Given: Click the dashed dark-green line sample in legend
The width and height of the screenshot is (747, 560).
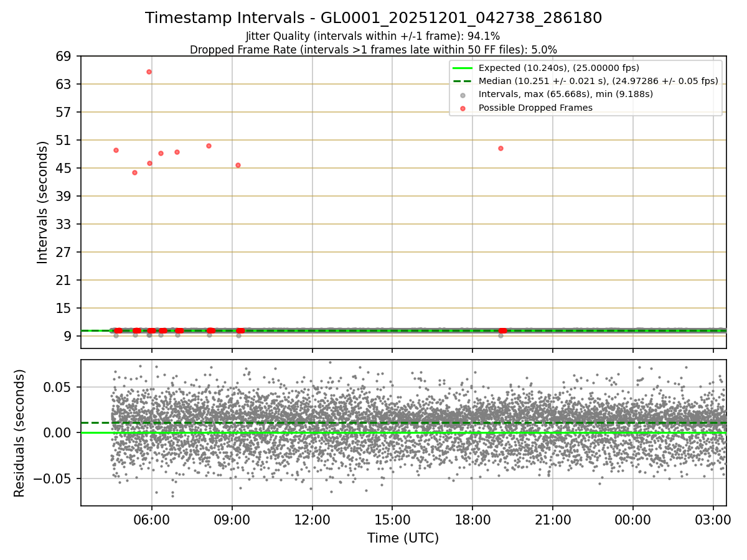Looking at the screenshot, I should [463, 81].
